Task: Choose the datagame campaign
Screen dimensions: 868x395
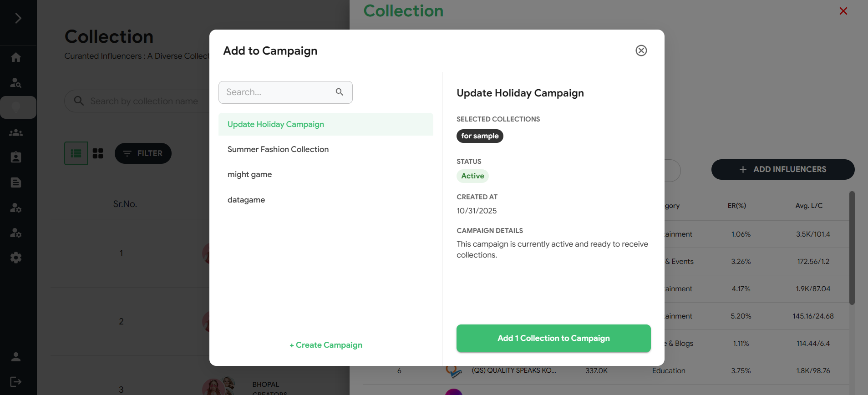Action: tap(246, 200)
